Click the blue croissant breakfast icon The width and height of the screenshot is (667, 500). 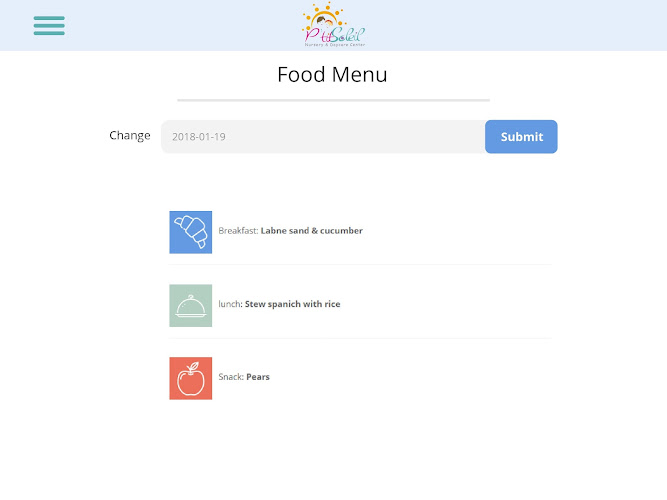pyautogui.click(x=191, y=232)
